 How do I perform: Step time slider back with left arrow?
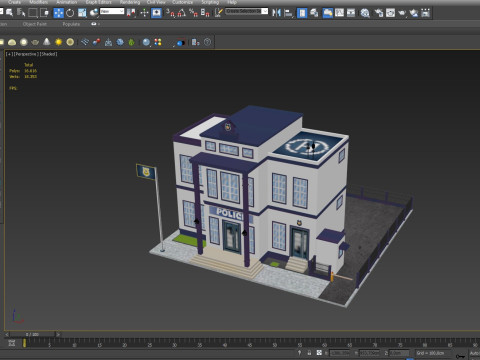tap(7, 334)
